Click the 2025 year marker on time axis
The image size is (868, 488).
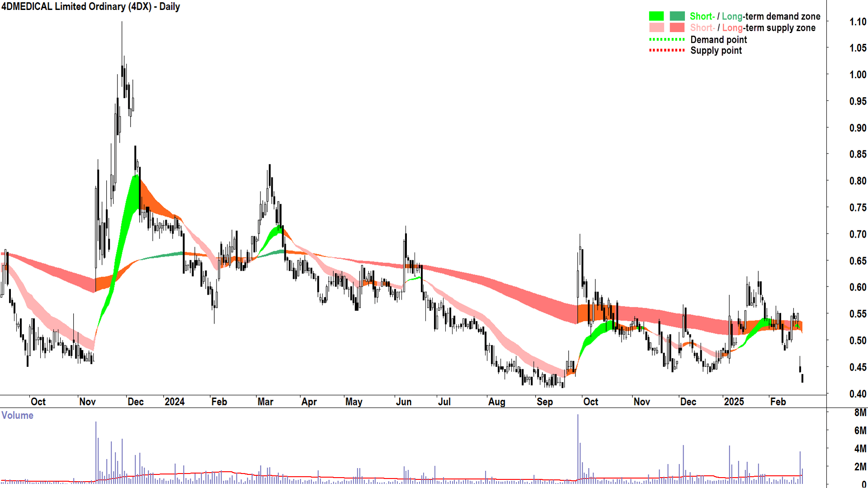734,402
